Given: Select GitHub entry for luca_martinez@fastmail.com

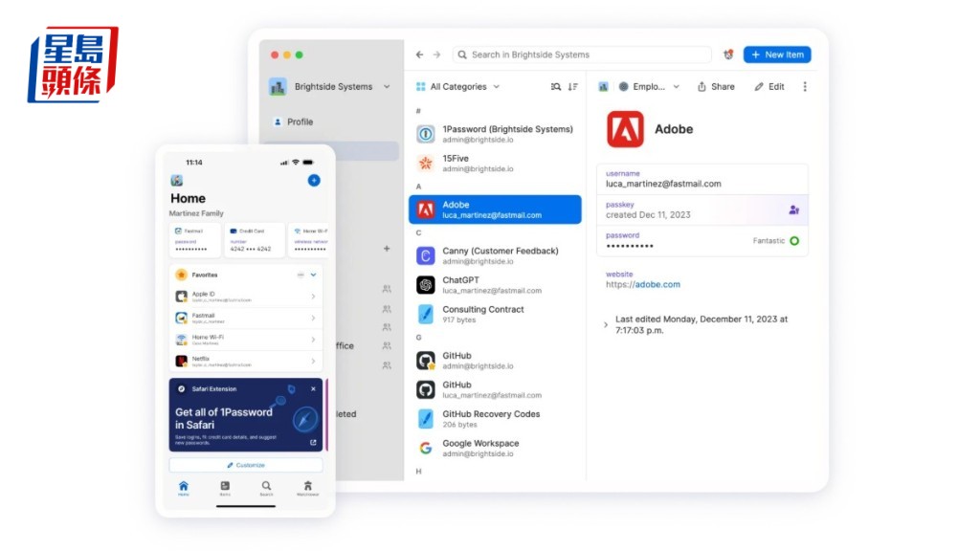Looking at the screenshot, I should pos(495,390).
